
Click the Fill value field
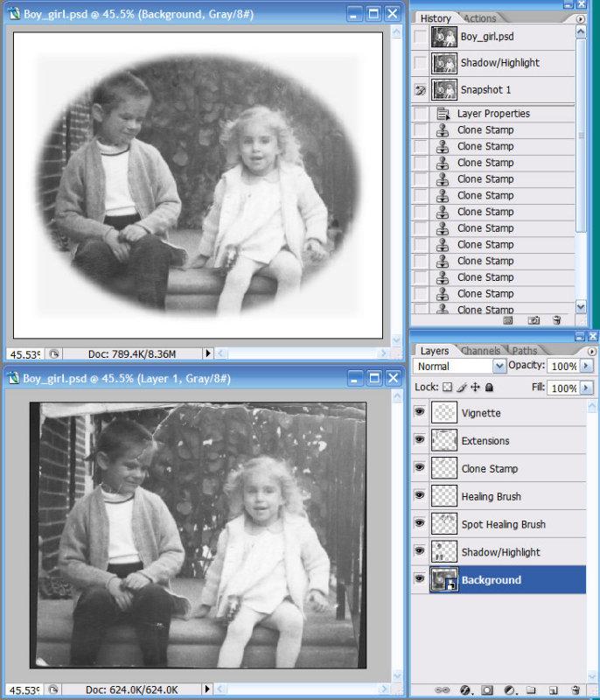[x=563, y=388]
